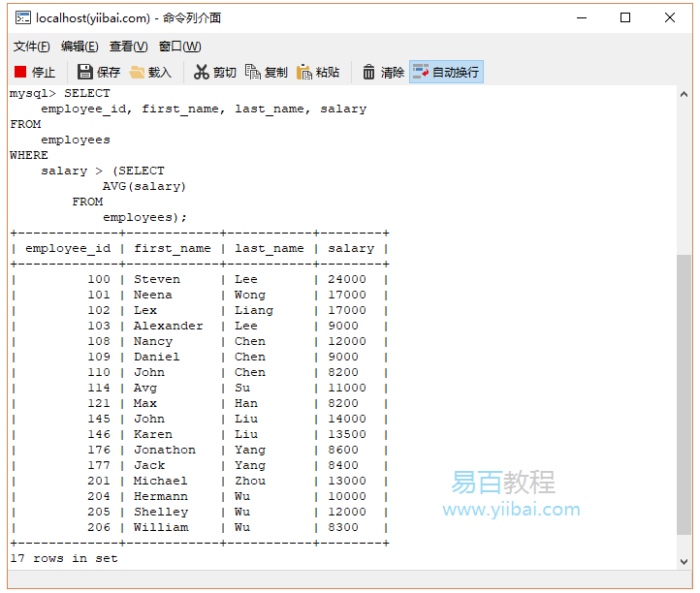This screenshot has width=700, height=593.
Task: Open the 编辑(E) menu
Action: (80, 47)
